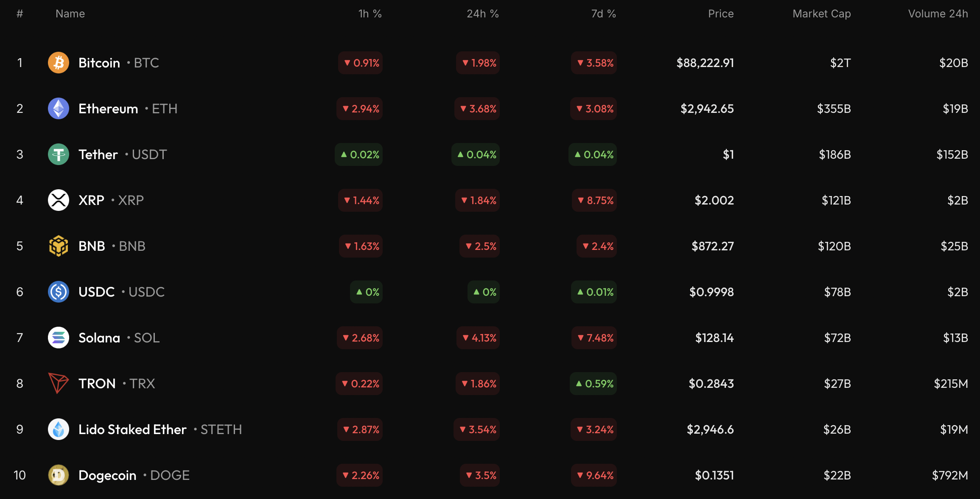Screen dimensions: 980x499
Task: Click the Dogecoin logo icon
Action: (59, 475)
